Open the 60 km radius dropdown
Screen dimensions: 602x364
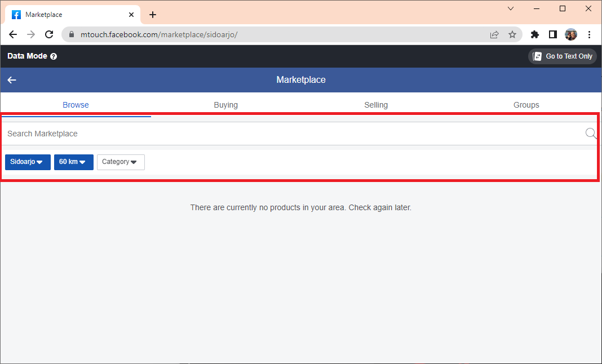(74, 162)
